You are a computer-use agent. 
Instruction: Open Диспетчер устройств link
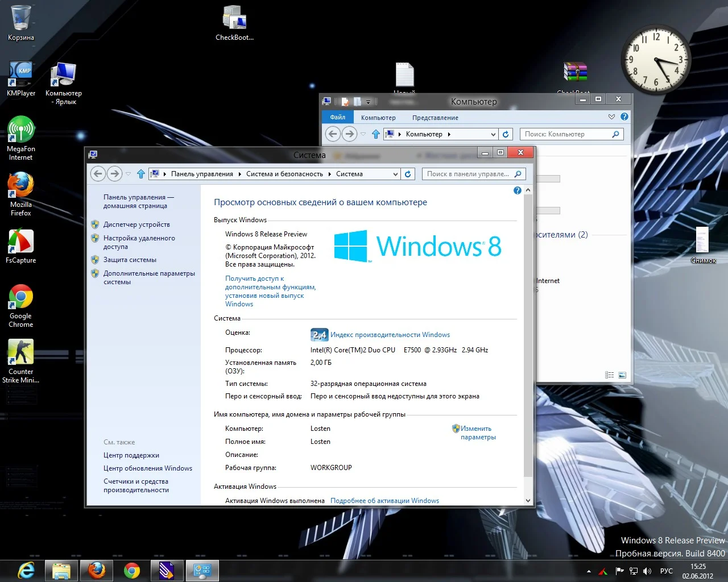pos(136,225)
